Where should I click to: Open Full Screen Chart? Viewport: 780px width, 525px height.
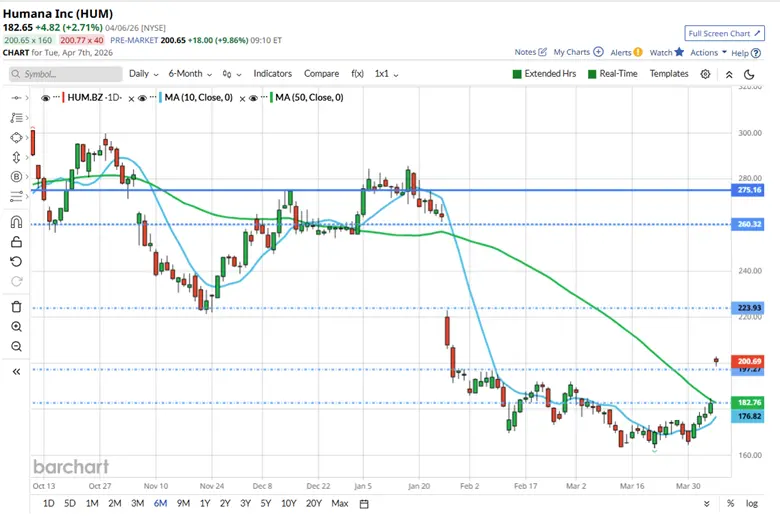pyautogui.click(x=724, y=33)
